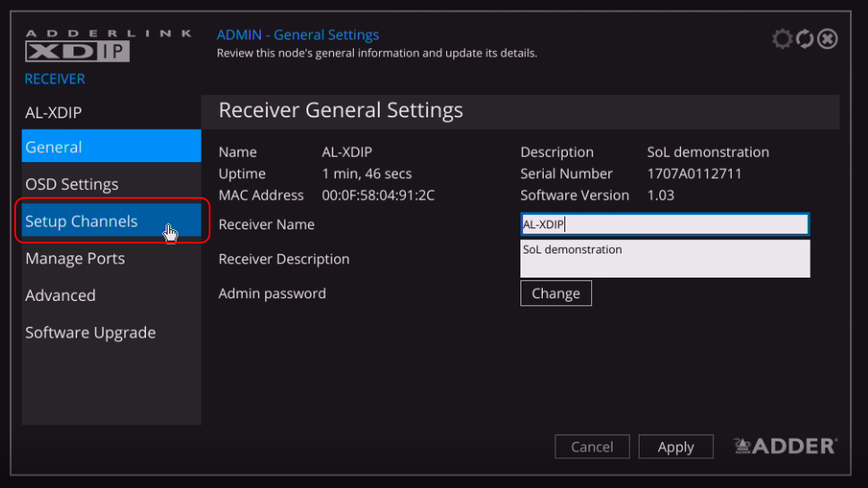Click the Apply button
The image size is (868, 488).
click(x=675, y=447)
